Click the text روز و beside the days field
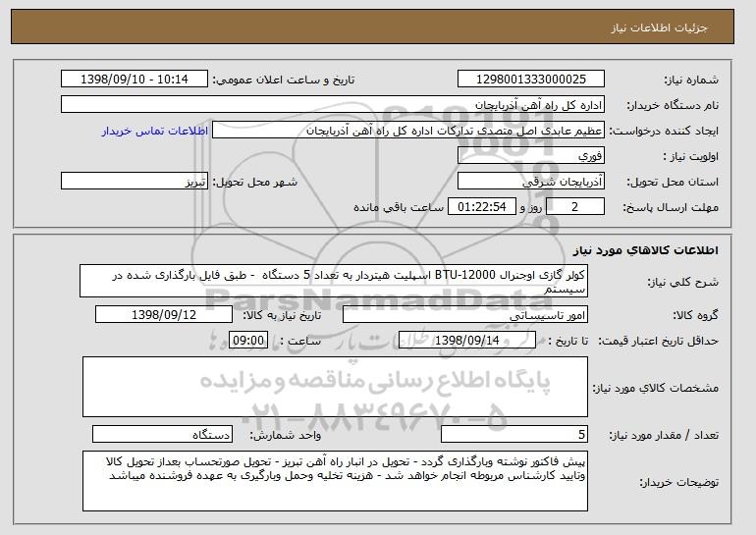Screen dimensions: 756x535 tap(531, 208)
